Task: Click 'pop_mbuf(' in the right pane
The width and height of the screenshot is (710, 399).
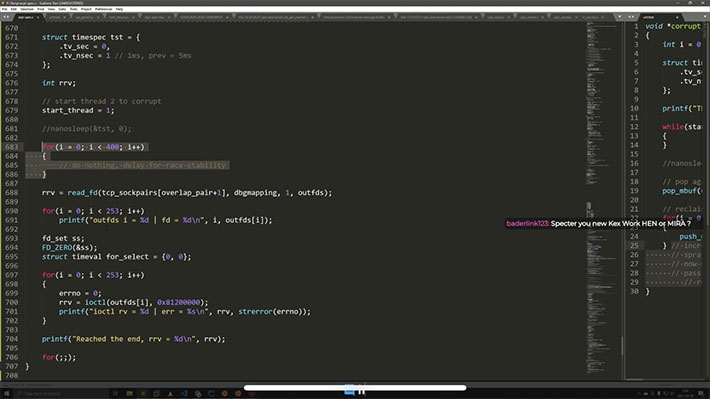Action: pyautogui.click(x=681, y=191)
